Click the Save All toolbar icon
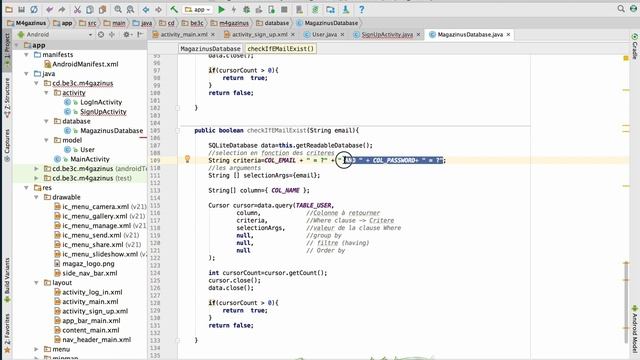The height and width of the screenshot is (360, 640). [22, 9]
